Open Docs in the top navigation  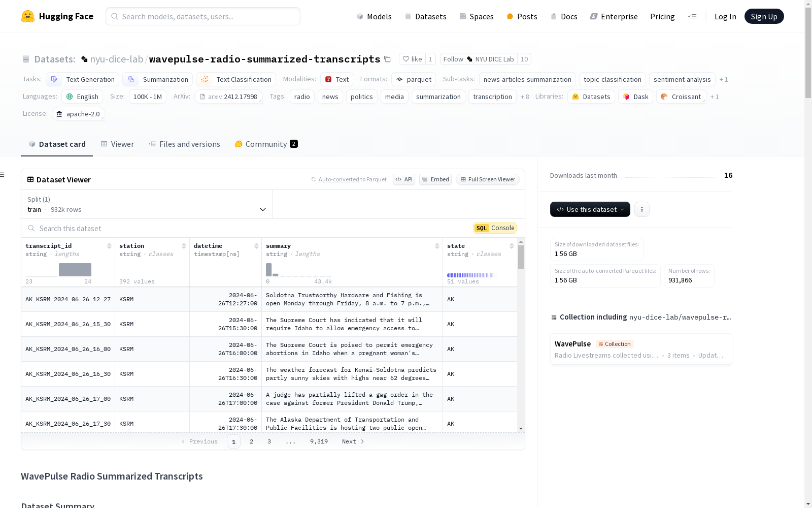[564, 16]
